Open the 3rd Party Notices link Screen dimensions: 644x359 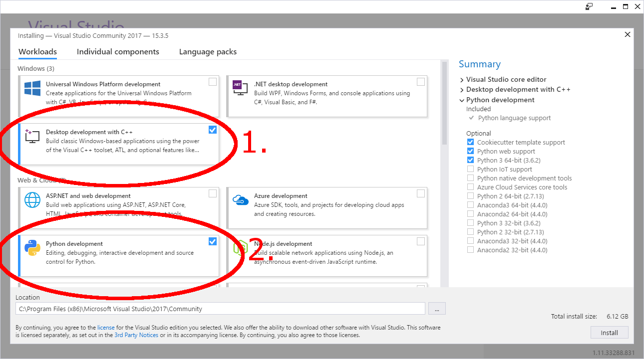pos(136,335)
